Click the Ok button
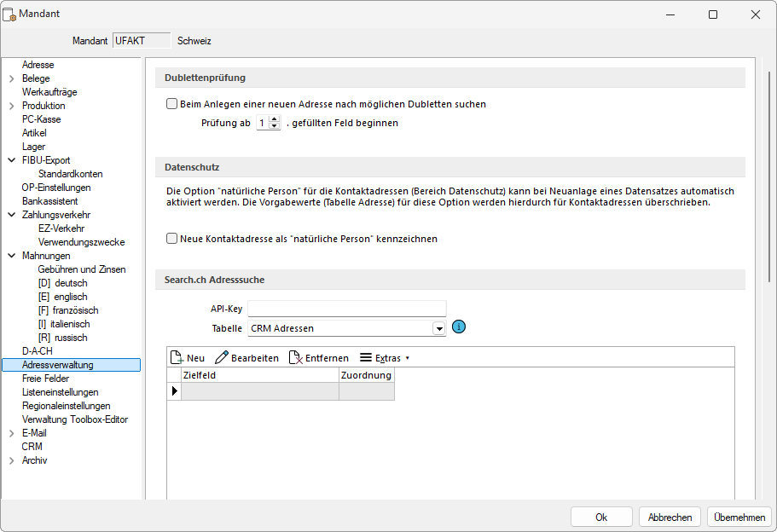 click(x=601, y=517)
